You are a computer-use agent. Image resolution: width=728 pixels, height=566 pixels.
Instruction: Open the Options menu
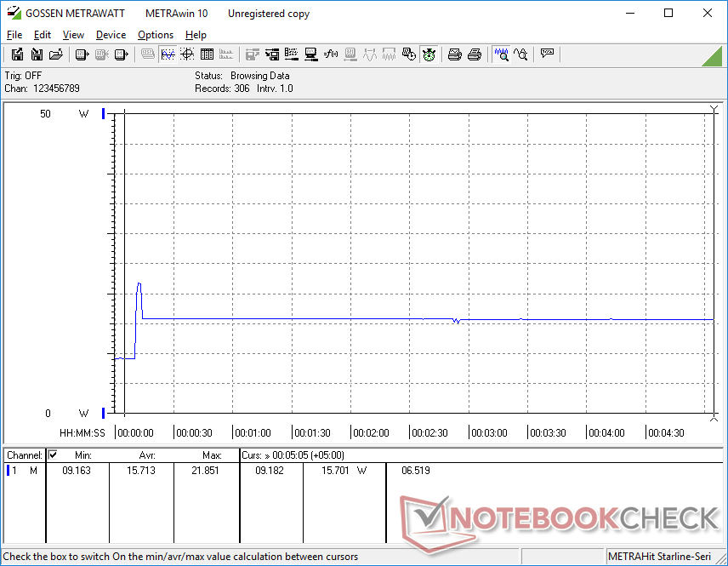[x=156, y=35]
